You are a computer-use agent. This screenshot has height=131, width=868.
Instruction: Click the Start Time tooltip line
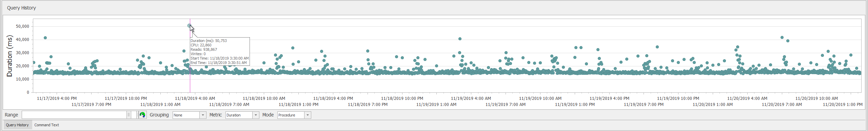219,58
